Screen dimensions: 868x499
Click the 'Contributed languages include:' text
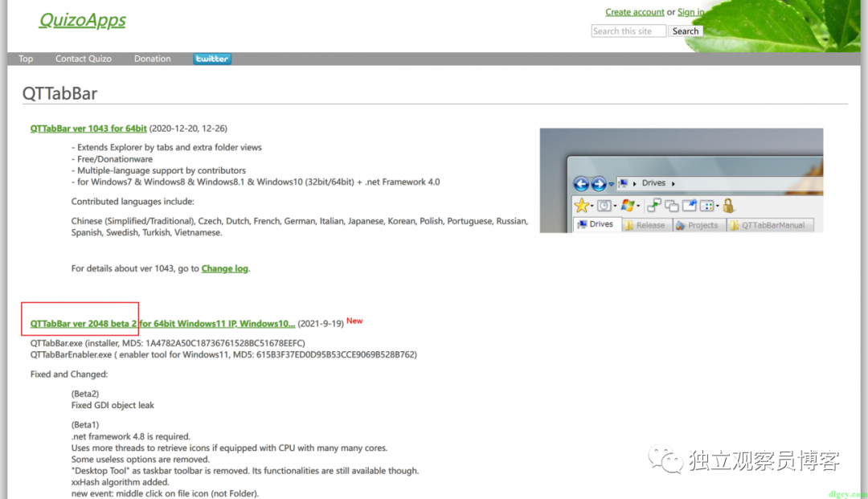click(x=133, y=202)
